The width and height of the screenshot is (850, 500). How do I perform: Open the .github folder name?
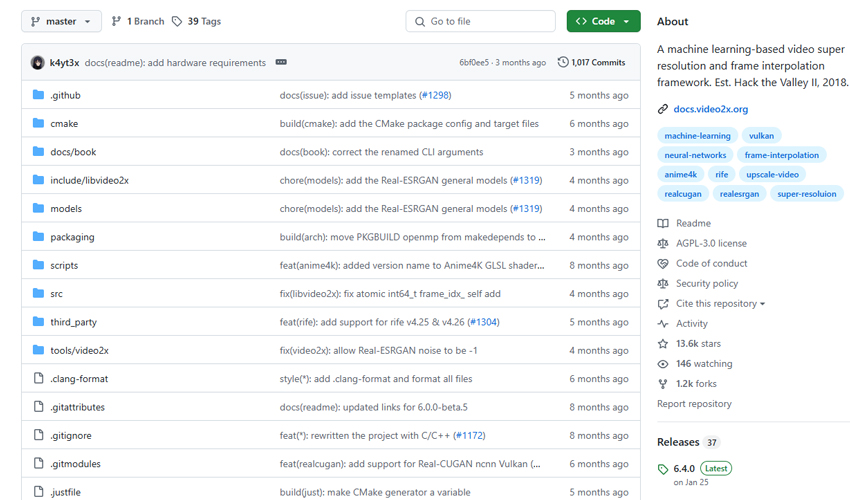tap(65, 95)
